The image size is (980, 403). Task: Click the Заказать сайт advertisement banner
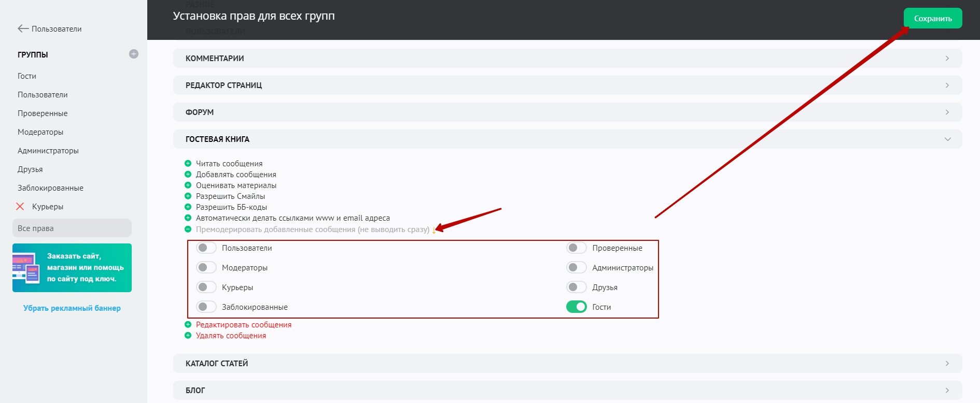point(72,268)
